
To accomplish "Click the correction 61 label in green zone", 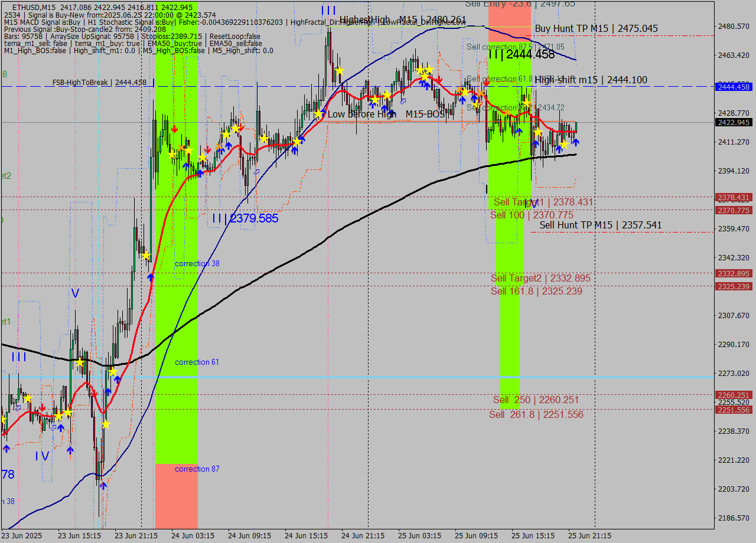I will [x=197, y=362].
